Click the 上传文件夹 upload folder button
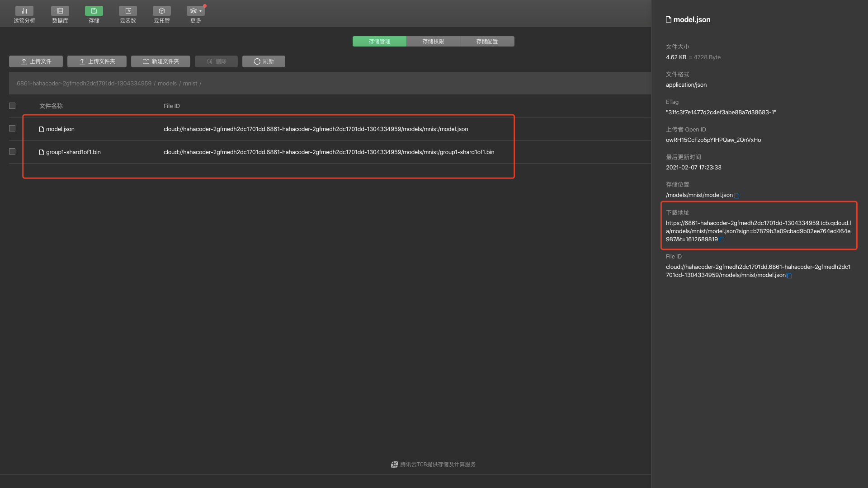The height and width of the screenshot is (488, 868). pos(97,61)
